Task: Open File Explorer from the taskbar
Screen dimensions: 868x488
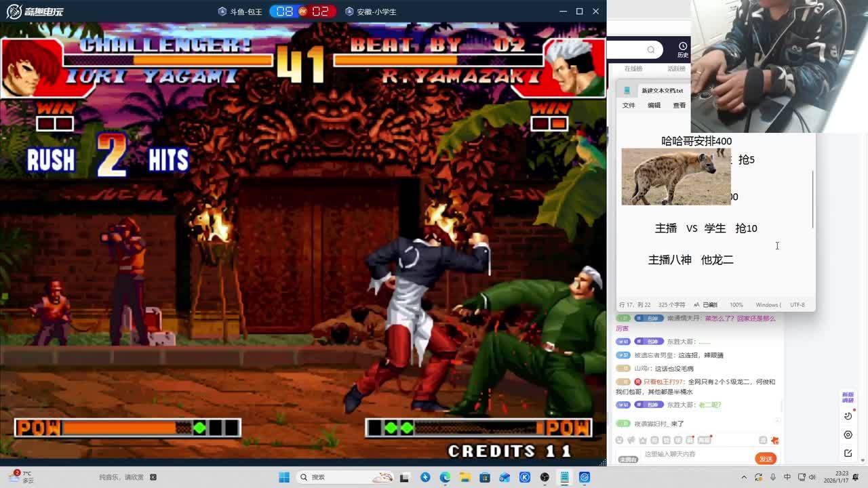Action: click(x=465, y=477)
